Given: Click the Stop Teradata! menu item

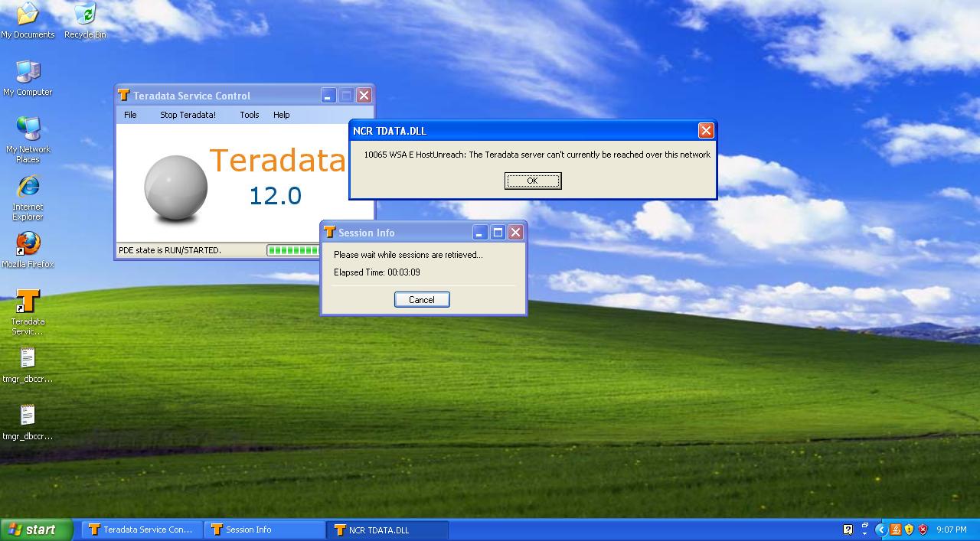Looking at the screenshot, I should click(x=188, y=115).
